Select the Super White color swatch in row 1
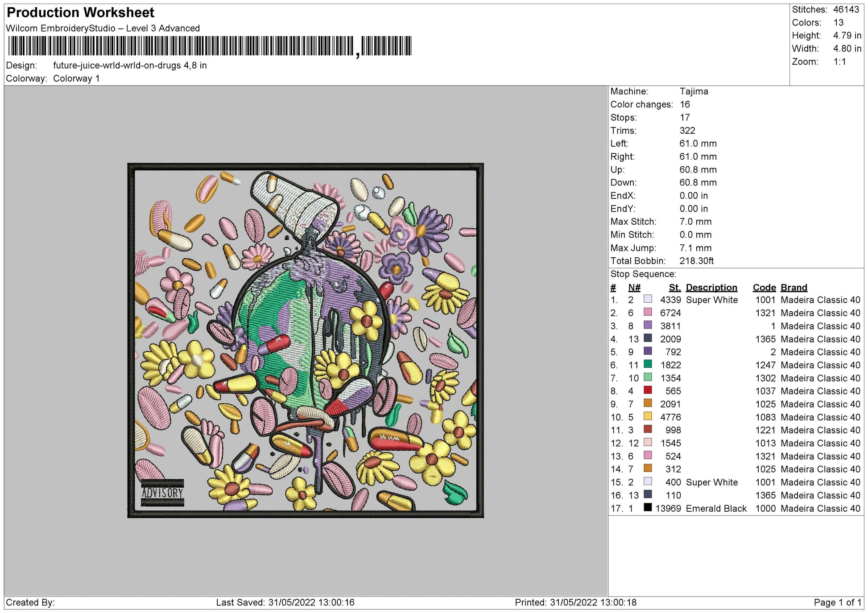Viewport: 868px width, 613px height. [x=649, y=300]
